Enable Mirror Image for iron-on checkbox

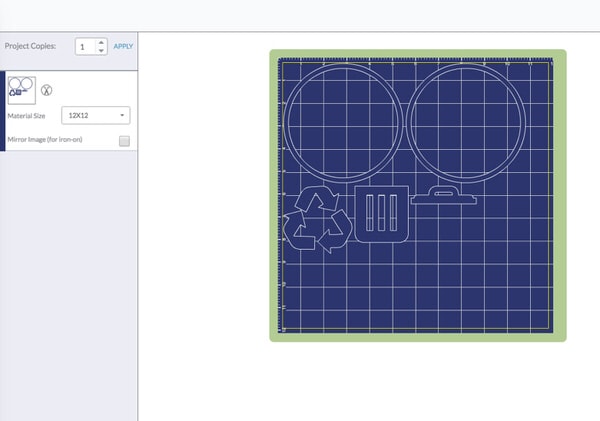[x=124, y=141]
